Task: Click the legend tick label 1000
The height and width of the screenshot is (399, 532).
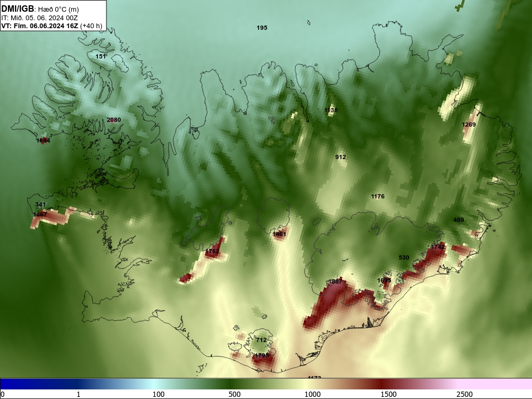Action: (x=312, y=394)
